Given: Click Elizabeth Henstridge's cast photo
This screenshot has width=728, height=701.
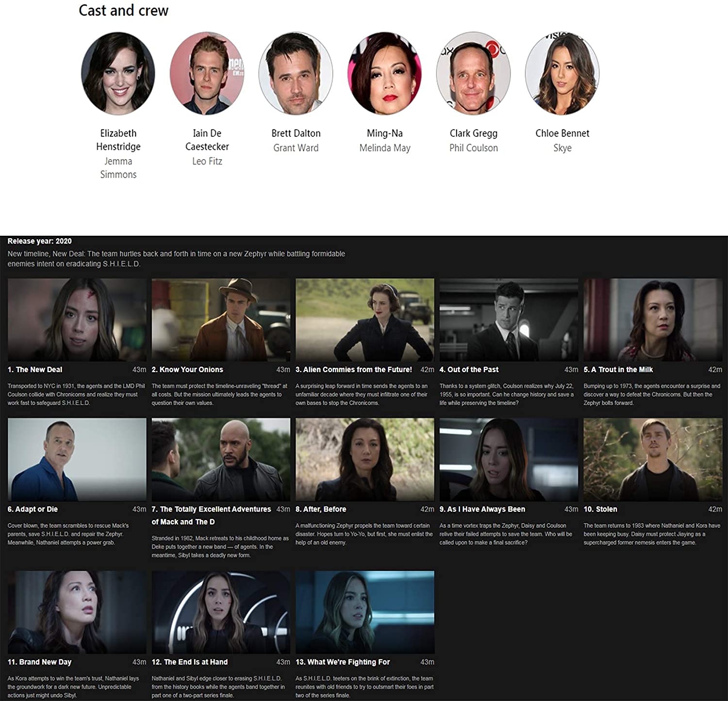Looking at the screenshot, I should tap(118, 73).
